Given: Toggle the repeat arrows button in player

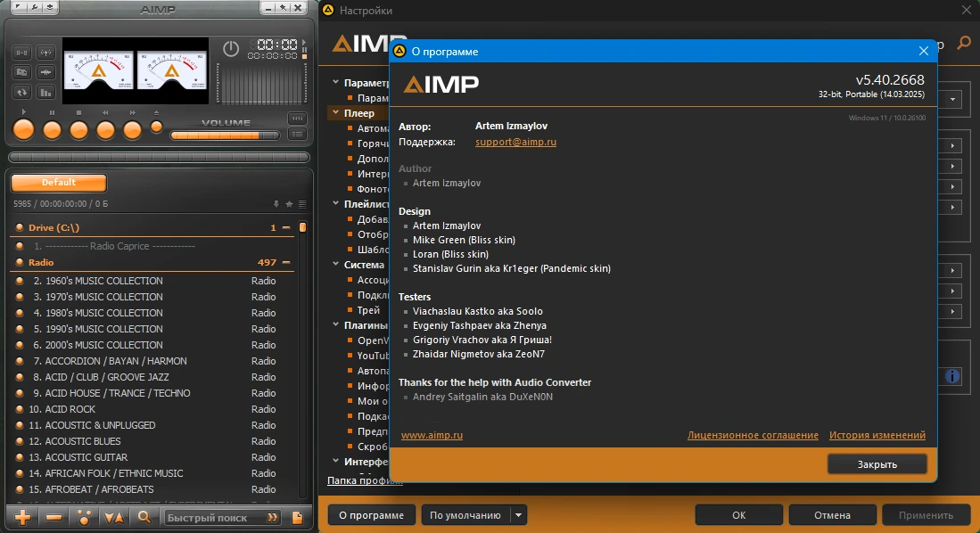Looking at the screenshot, I should (22, 93).
